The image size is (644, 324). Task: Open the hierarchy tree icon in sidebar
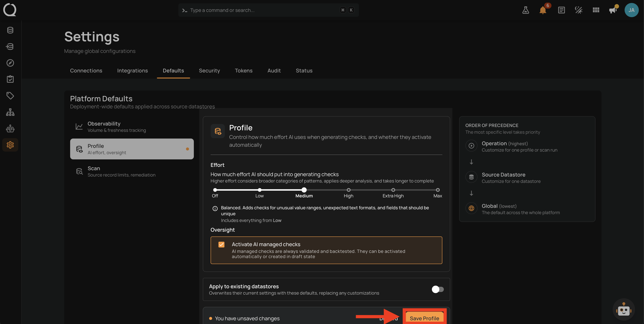[x=10, y=112]
